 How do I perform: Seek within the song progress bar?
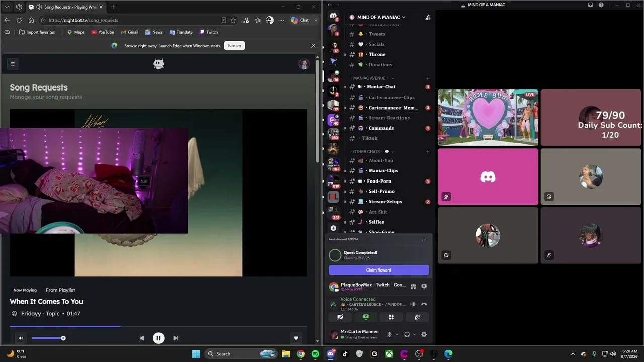158,326
